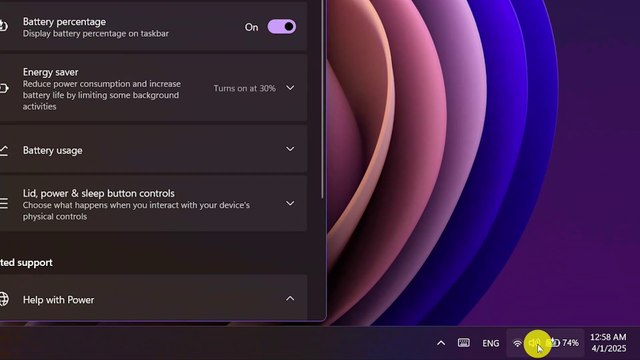Show hidden icons in system tray
Viewport: 640px width, 360px height.
coord(441,343)
